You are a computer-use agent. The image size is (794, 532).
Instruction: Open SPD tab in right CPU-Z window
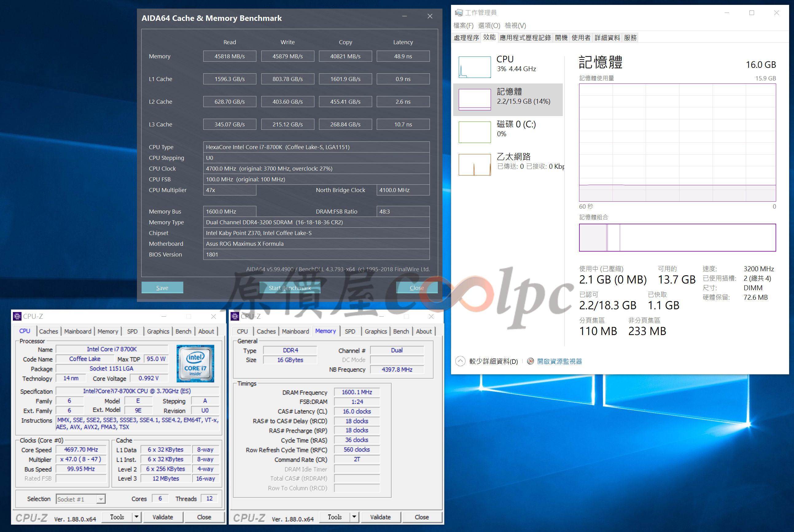(350, 331)
